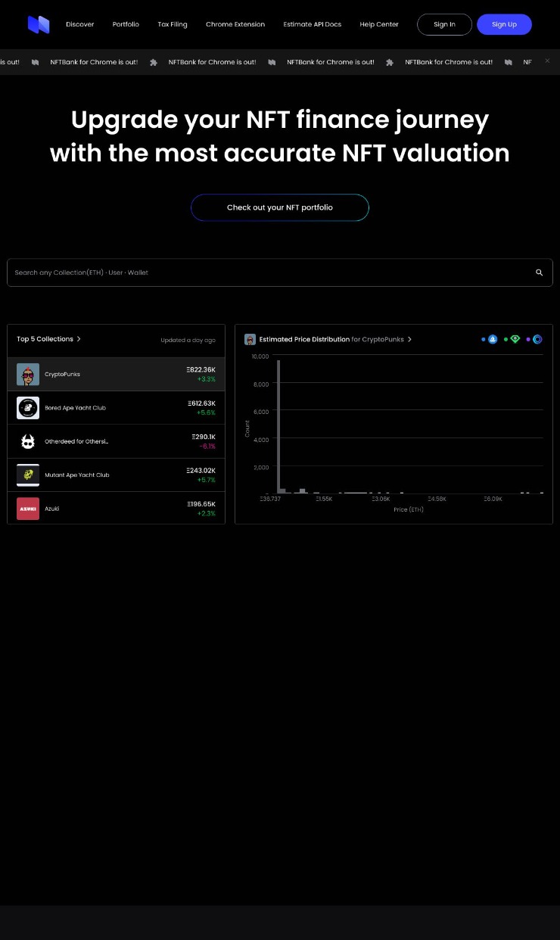Viewport: 560px width, 940px height.
Task: Click Check out your NFT portfolio button
Action: click(280, 207)
